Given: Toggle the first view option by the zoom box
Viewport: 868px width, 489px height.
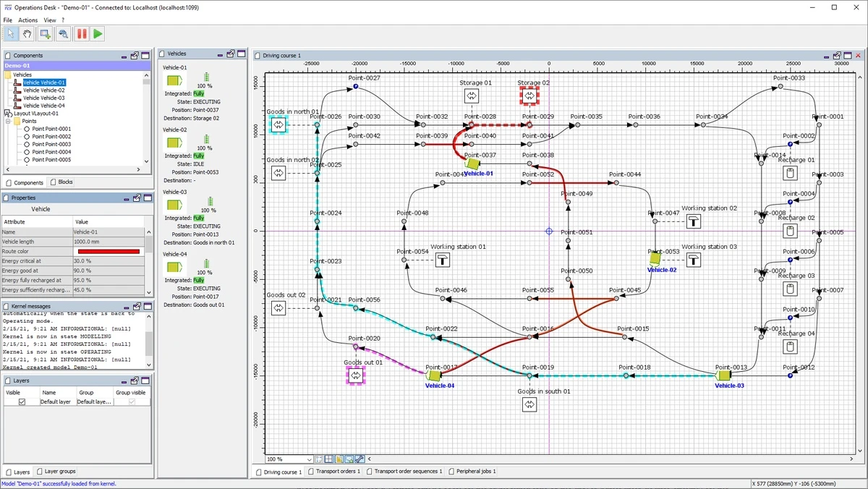Looking at the screenshot, I should click(x=319, y=459).
